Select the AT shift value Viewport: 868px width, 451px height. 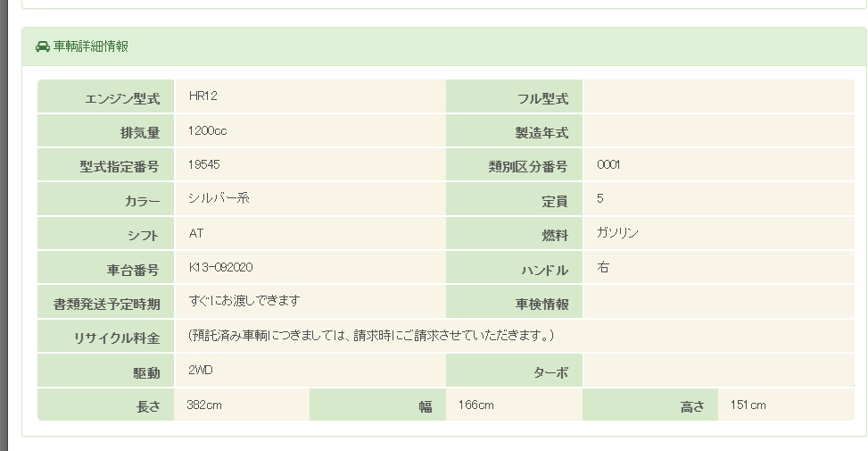point(196,233)
